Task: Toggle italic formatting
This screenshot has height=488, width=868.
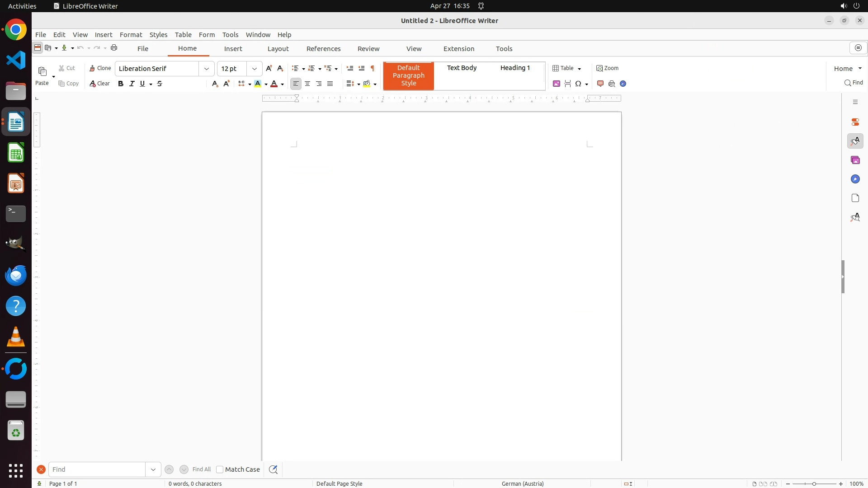Action: click(132, 84)
